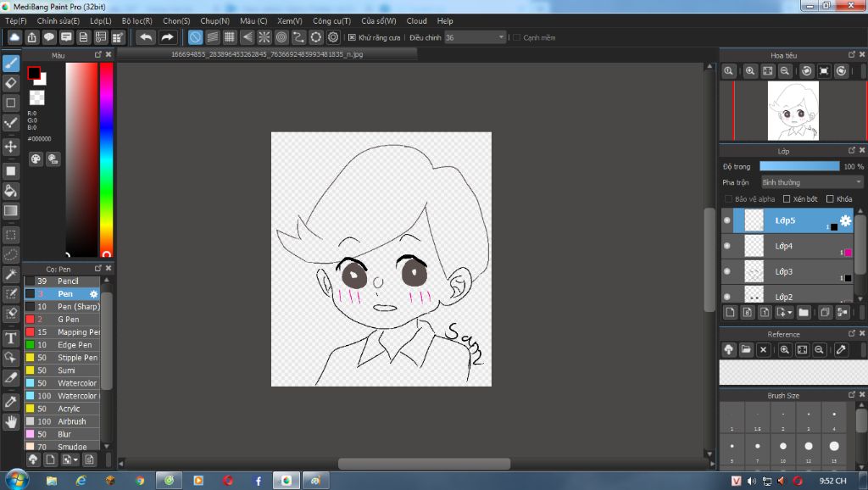Select the Pencil brush

pos(63,281)
